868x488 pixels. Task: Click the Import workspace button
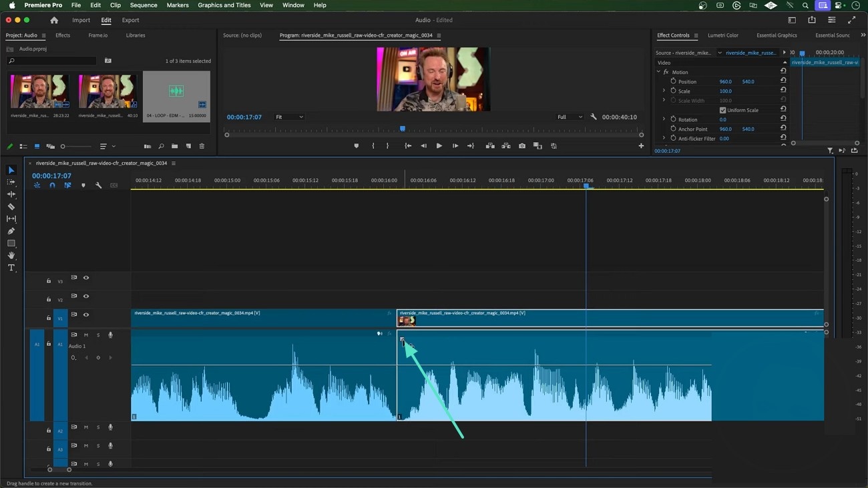(81, 20)
